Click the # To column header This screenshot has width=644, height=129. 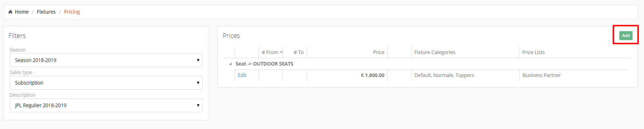click(x=298, y=52)
